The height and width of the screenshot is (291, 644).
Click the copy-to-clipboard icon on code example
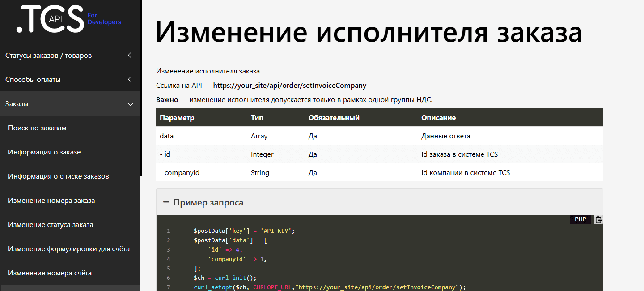click(x=598, y=219)
